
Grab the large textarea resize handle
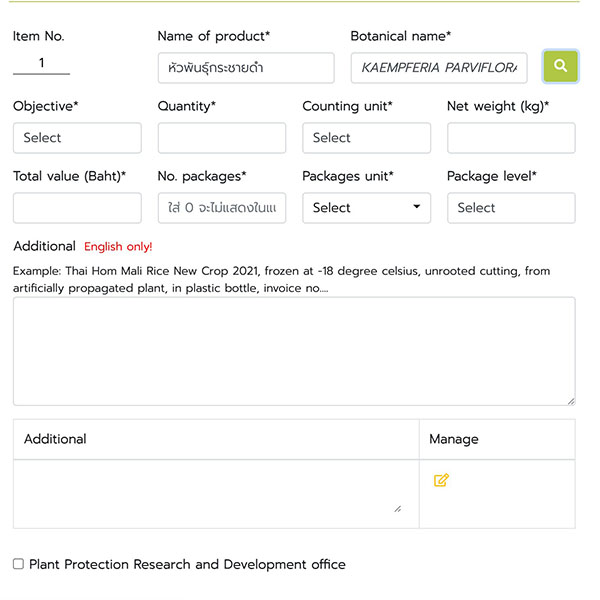click(570, 400)
